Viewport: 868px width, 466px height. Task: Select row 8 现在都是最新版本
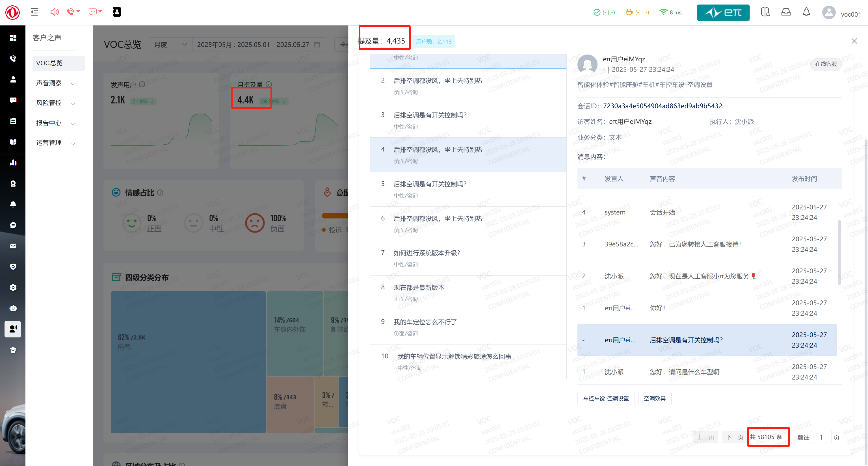468,293
